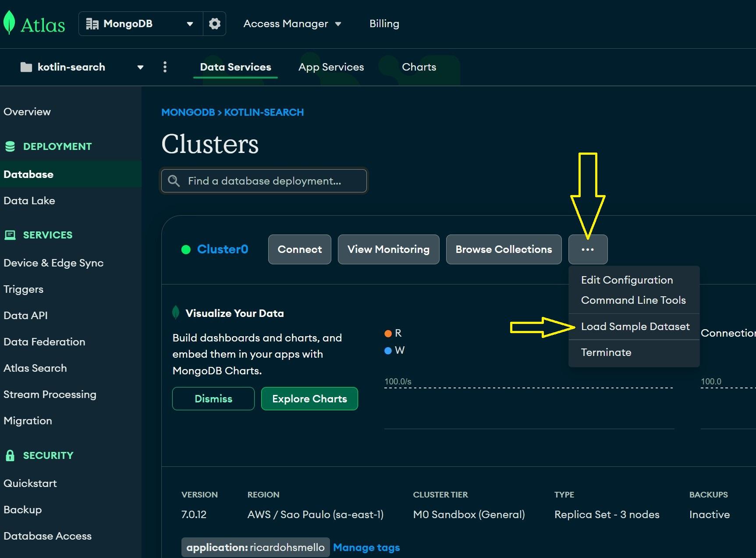
Task: Expand the kotlin-search project dropdown
Action: [140, 68]
